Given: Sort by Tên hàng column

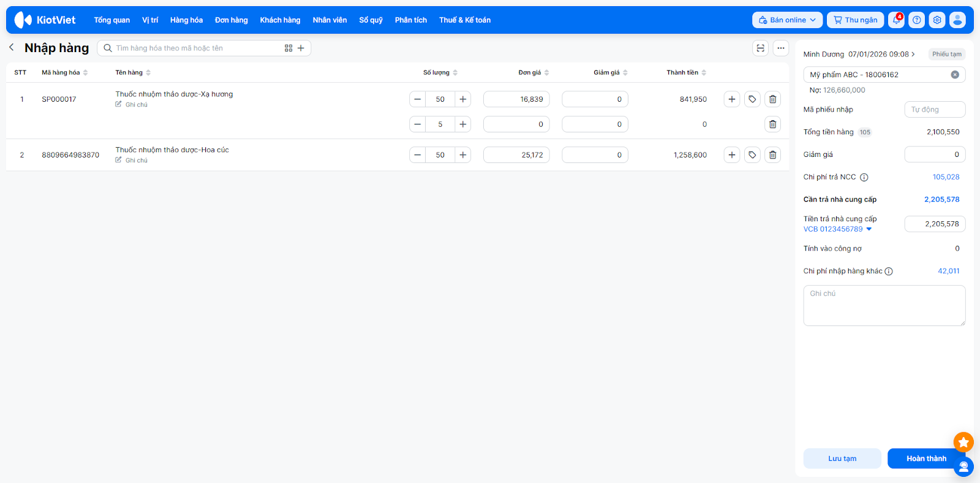Looking at the screenshot, I should (133, 72).
